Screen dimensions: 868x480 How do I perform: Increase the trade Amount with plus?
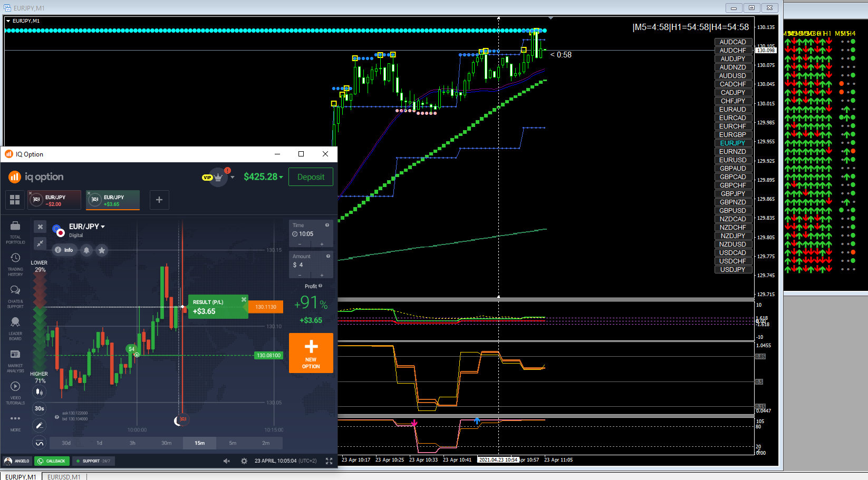(322, 275)
